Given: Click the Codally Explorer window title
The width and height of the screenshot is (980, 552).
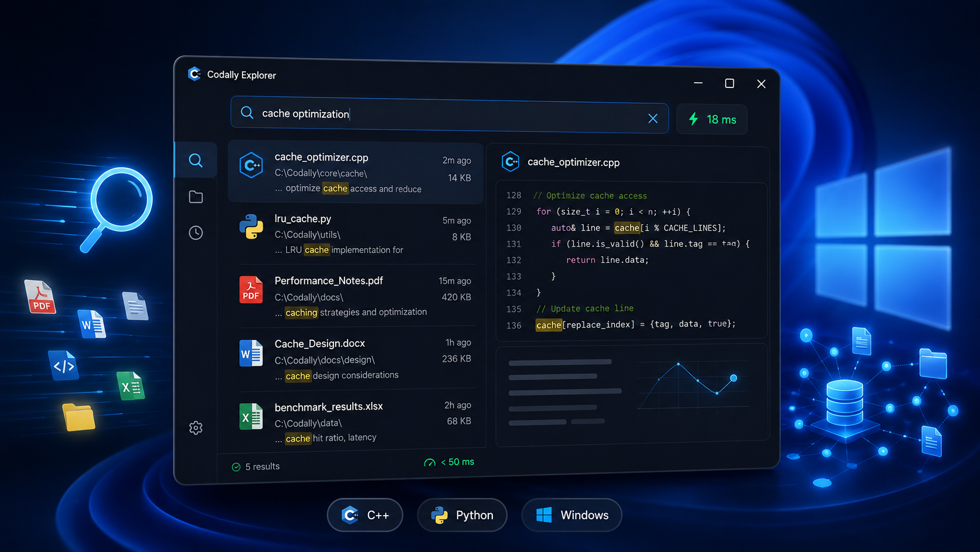Looking at the screenshot, I should (x=241, y=74).
